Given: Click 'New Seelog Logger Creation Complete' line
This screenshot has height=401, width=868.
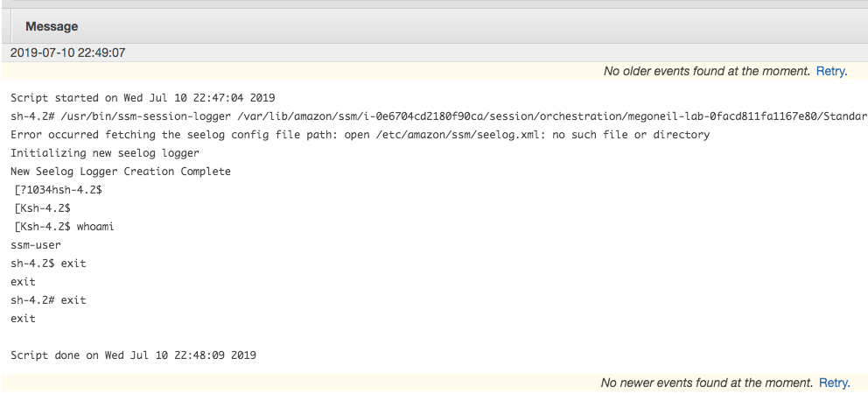Looking at the screenshot, I should (x=121, y=171).
